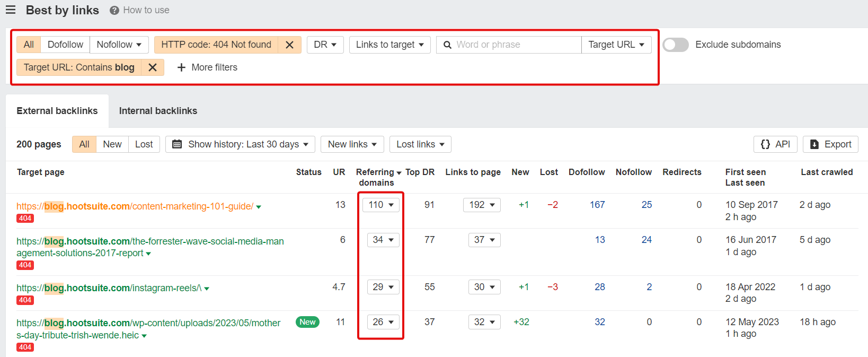Viewport: 868px width, 357px height.
Task: Open the 25 nofollow links count
Action: (x=646, y=205)
